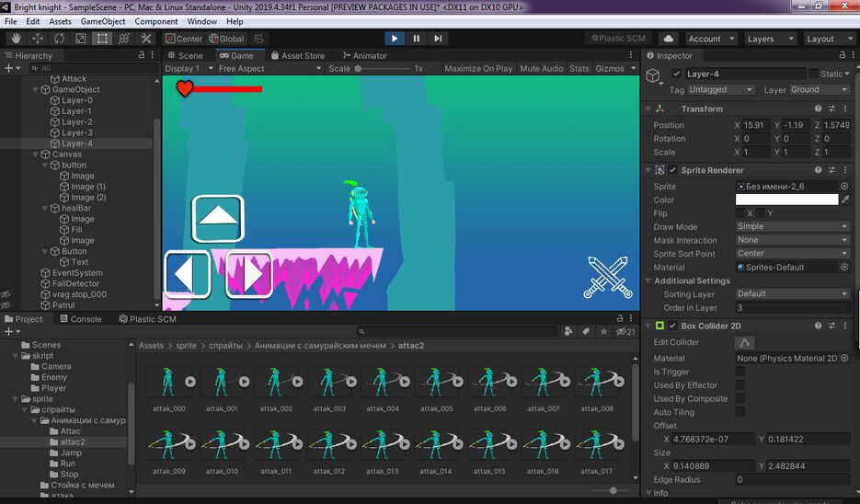Open Display 1 dropdown
The image size is (860, 504).
(x=189, y=69)
